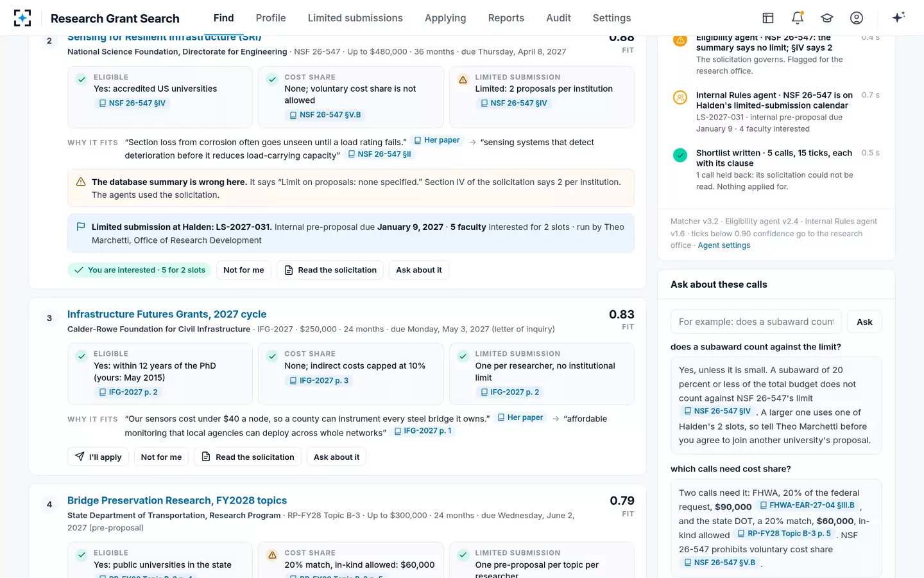Open Infrastructure Futures Grants, 2027 cycle title
This screenshot has width=924, height=578.
tap(167, 314)
